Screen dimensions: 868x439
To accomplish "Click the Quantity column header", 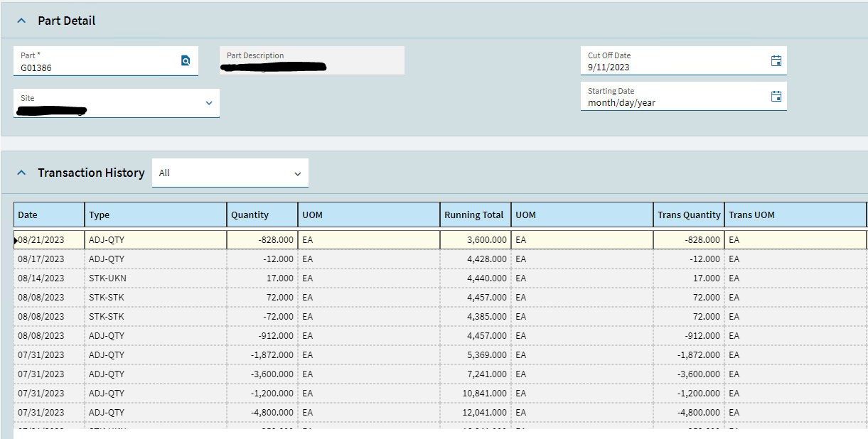I will coord(262,215).
